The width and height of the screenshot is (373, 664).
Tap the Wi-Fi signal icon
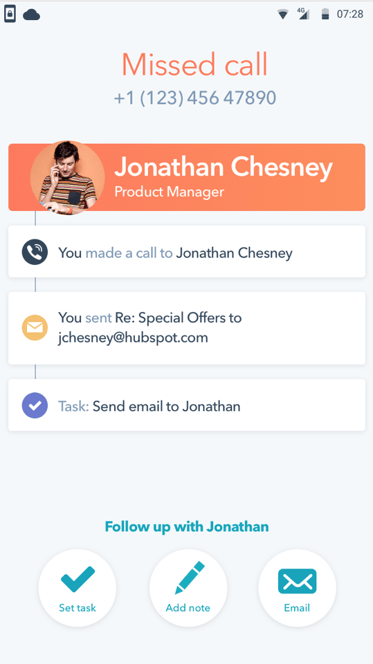[283, 14]
